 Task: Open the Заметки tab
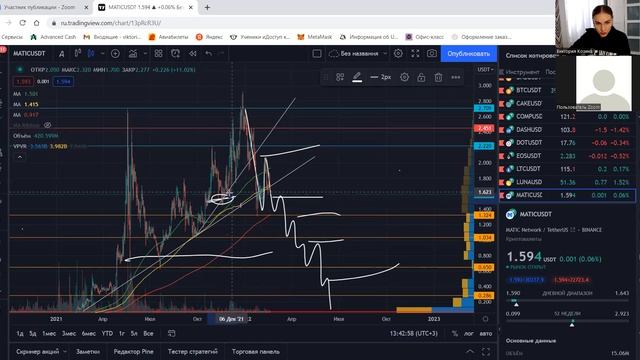click(x=88, y=351)
